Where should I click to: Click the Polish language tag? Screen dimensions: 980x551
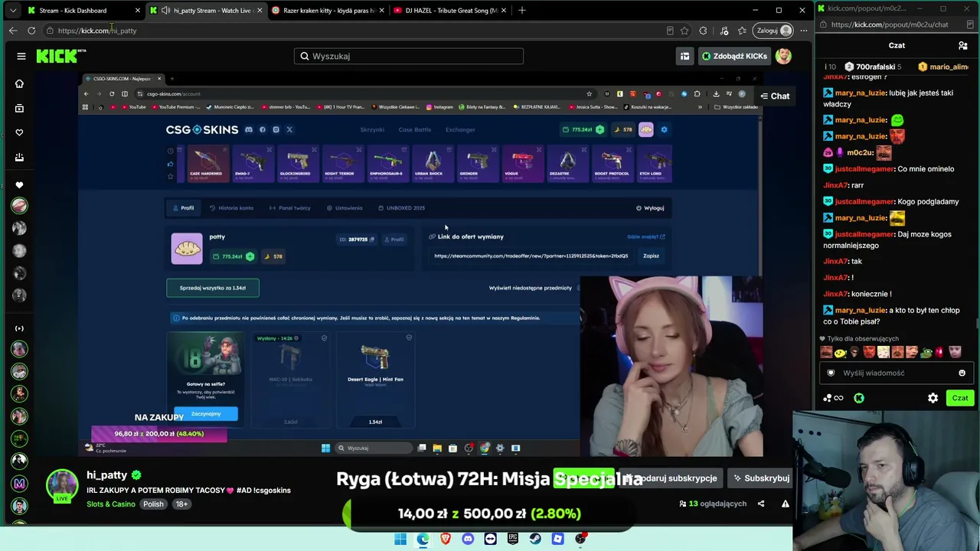[153, 504]
